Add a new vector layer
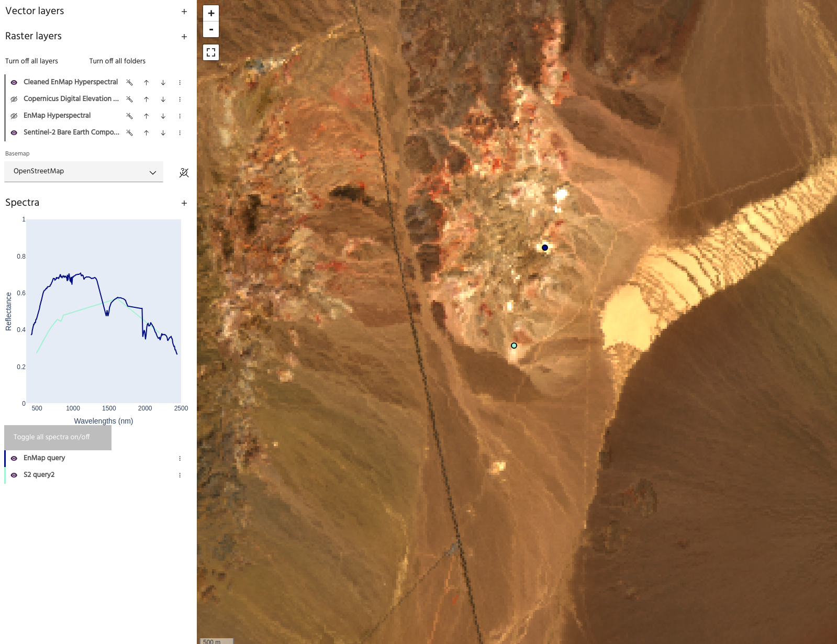This screenshot has width=837, height=644. coord(184,12)
